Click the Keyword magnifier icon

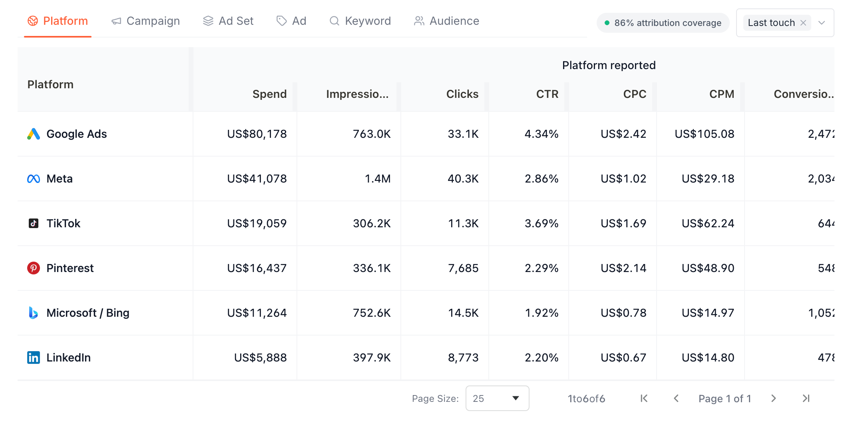click(334, 21)
